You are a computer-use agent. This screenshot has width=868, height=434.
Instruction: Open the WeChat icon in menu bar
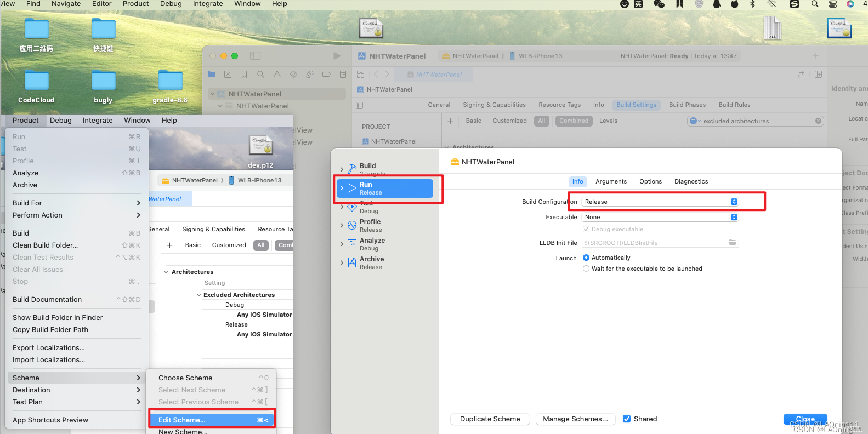(x=659, y=4)
